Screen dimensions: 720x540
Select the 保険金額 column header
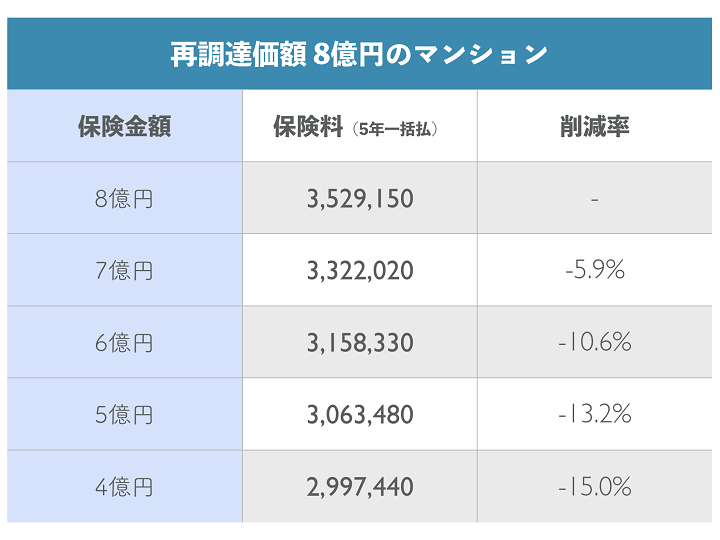(124, 127)
